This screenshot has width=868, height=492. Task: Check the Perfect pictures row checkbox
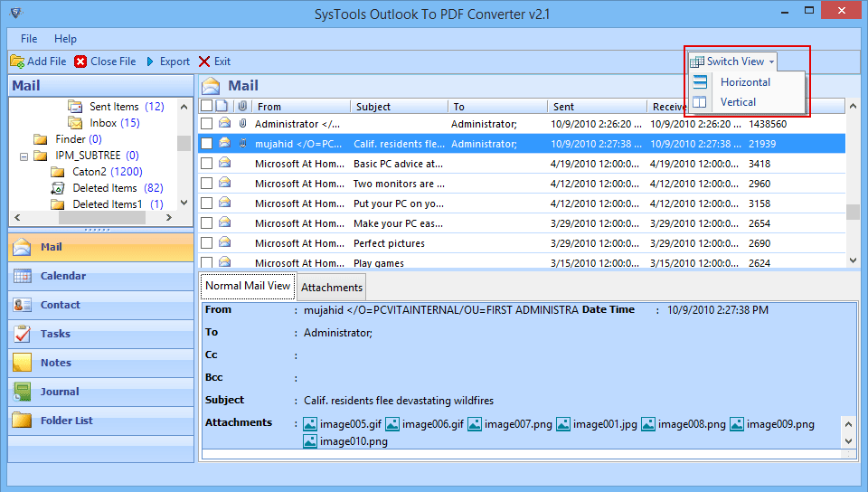[206, 243]
